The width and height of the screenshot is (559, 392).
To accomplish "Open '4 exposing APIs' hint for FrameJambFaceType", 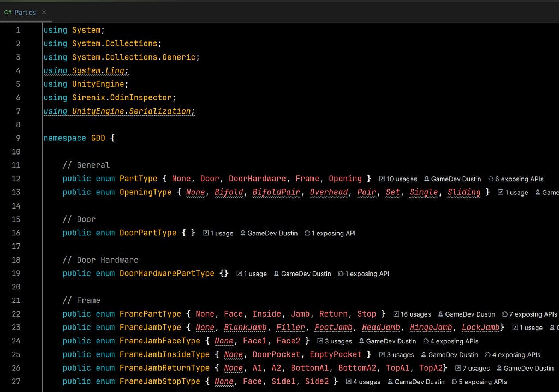I will pyautogui.click(x=454, y=341).
